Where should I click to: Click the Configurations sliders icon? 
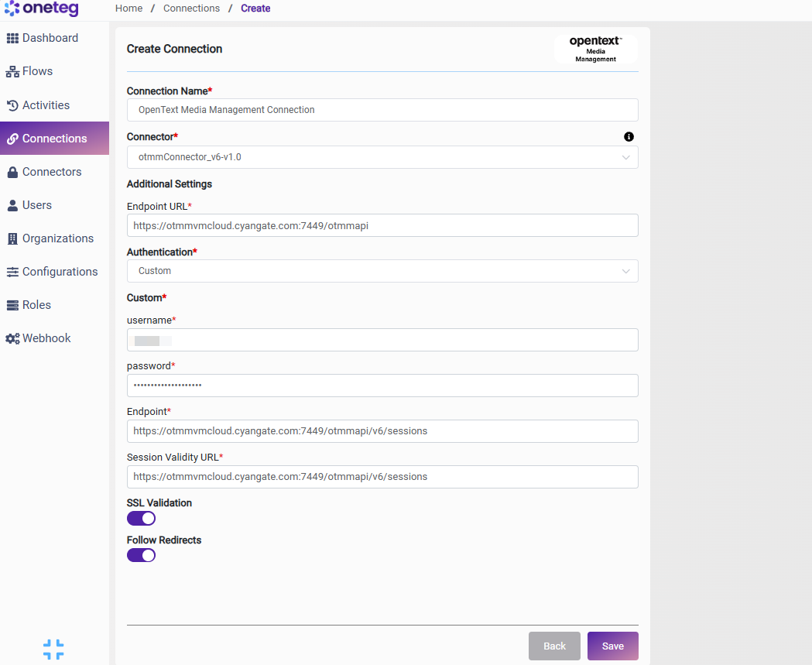[x=12, y=272]
